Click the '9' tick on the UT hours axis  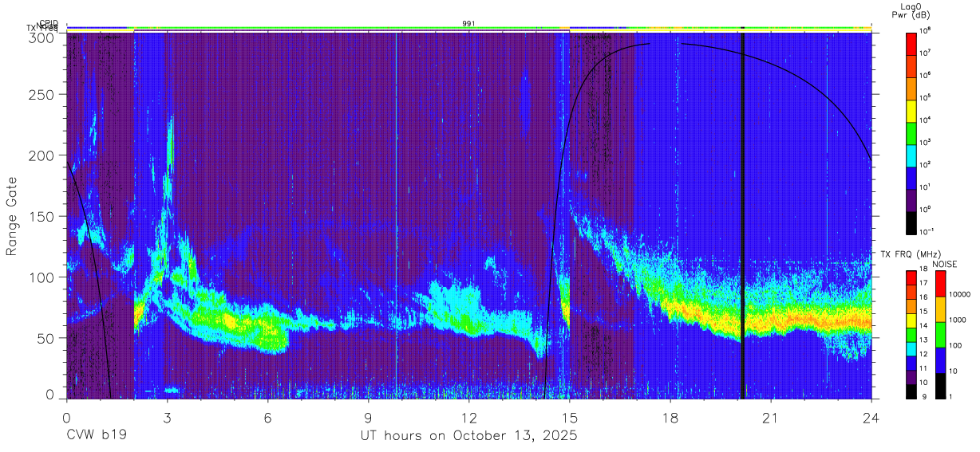[x=368, y=417]
